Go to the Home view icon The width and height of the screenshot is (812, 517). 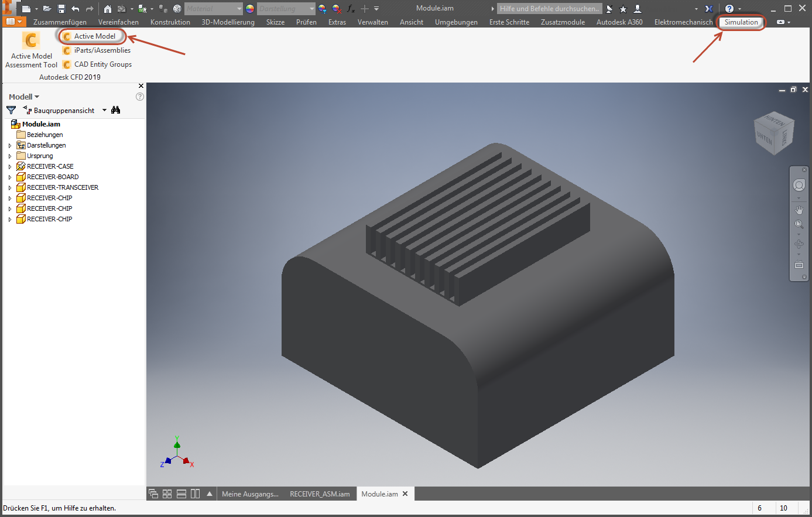coord(108,9)
